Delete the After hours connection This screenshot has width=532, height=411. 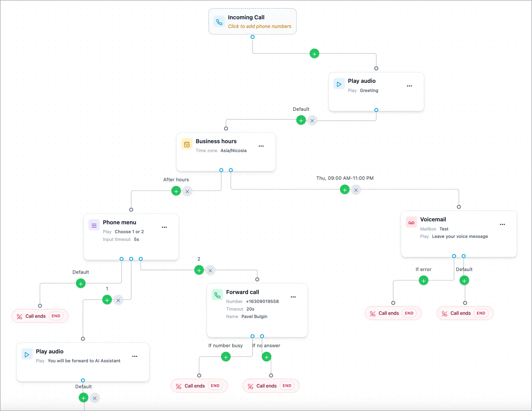[x=187, y=191]
